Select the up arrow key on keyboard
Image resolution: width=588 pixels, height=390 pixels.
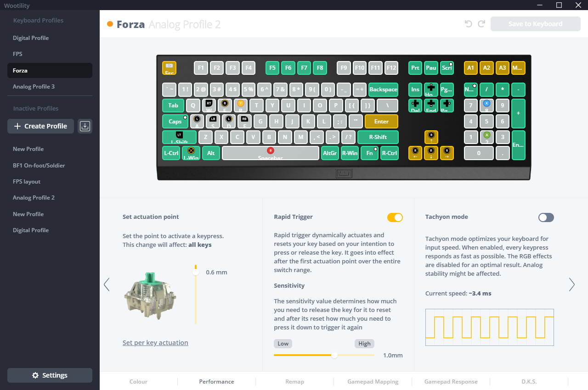point(431,137)
